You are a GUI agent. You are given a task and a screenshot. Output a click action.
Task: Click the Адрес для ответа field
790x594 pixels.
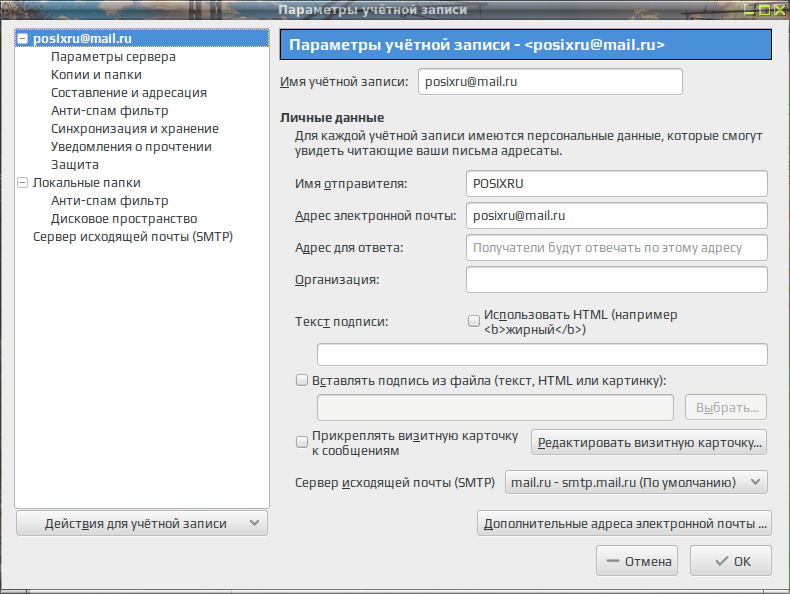coord(617,247)
